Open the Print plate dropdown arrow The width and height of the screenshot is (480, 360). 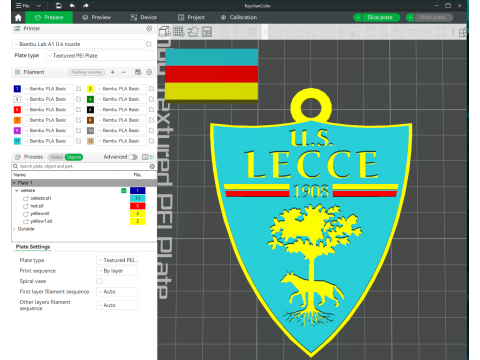[410, 17]
